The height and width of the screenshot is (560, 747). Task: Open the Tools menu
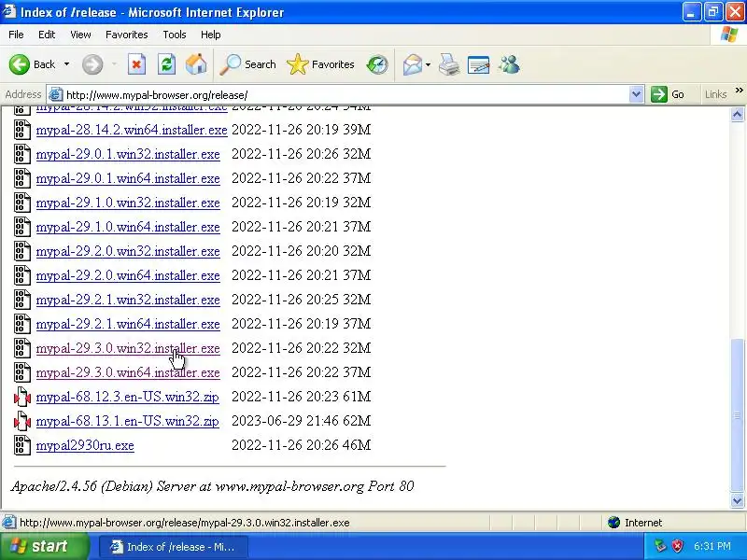pos(175,35)
